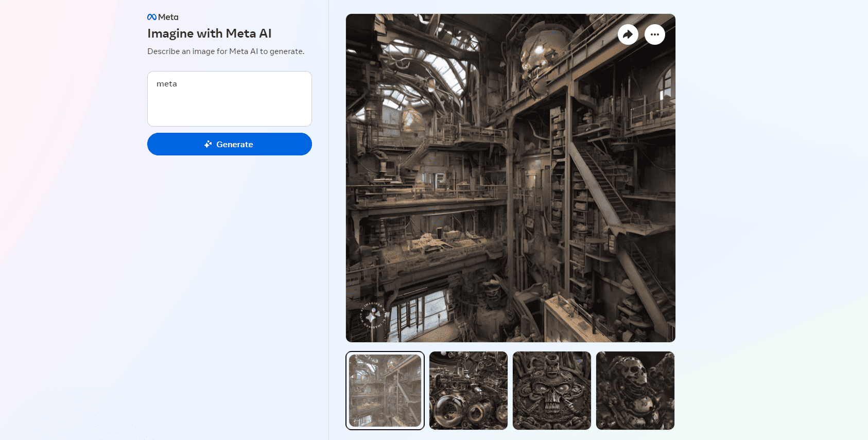Viewport: 868px width, 440px height.
Task: Click the "Imagine with Meta AI" heading
Action: pos(209,33)
